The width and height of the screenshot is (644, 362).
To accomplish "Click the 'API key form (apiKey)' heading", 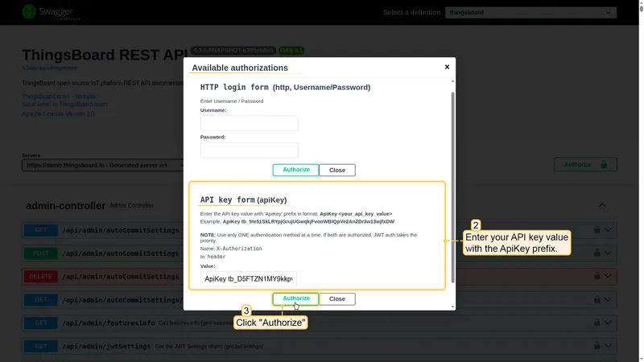I will (243, 200).
